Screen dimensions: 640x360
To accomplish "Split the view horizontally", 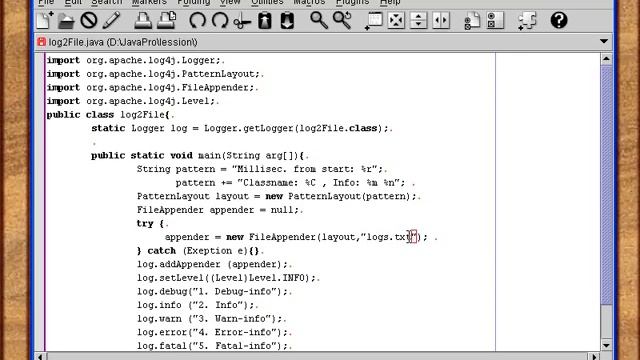I will [x=418, y=20].
